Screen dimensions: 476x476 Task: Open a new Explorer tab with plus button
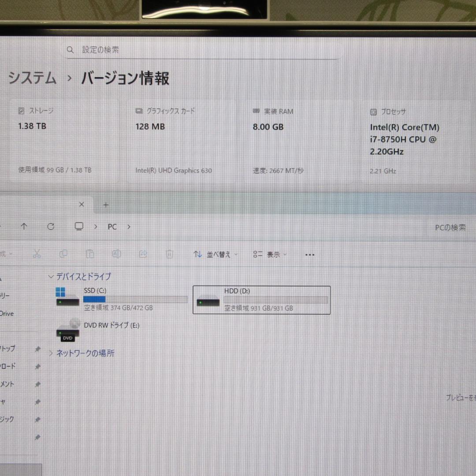(105, 205)
